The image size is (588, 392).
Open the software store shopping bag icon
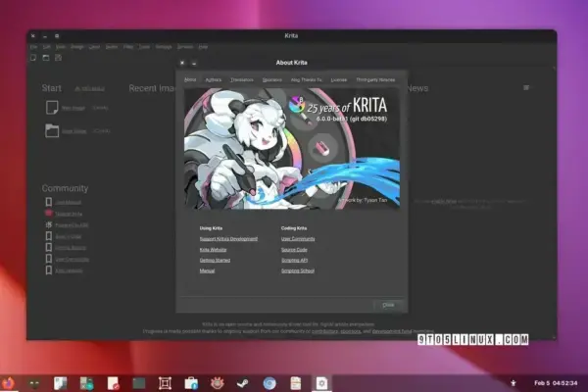191,383
